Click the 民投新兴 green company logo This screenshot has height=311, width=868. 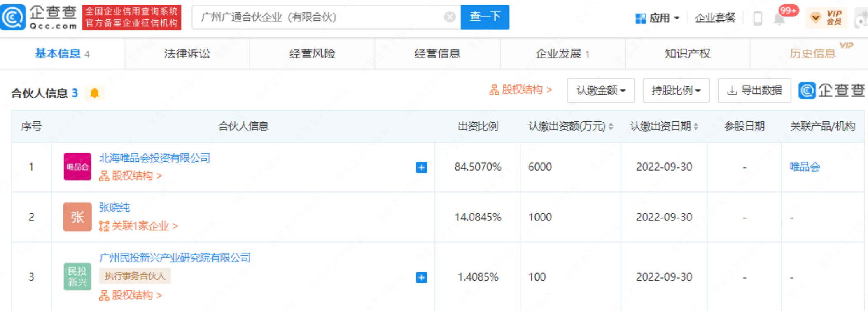pos(77,276)
